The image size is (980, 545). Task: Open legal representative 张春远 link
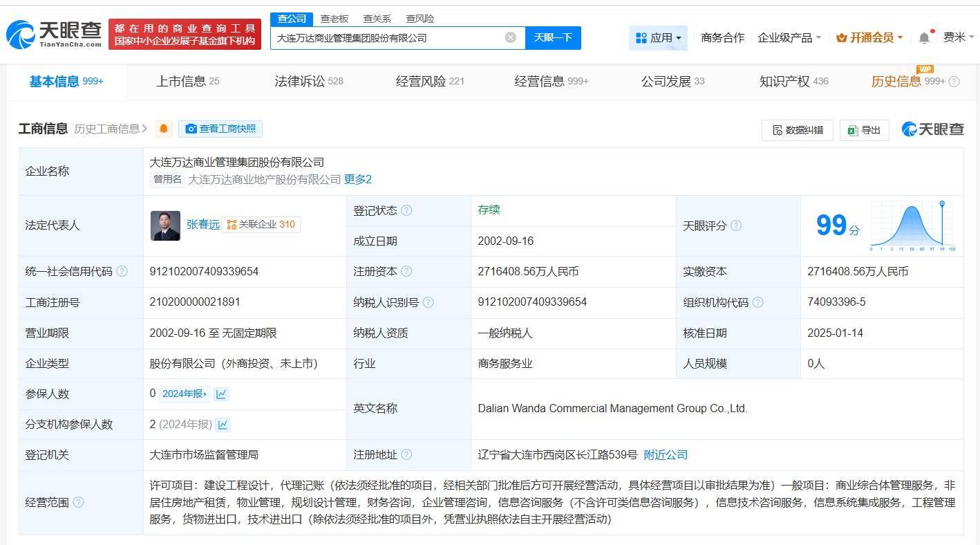click(x=203, y=225)
